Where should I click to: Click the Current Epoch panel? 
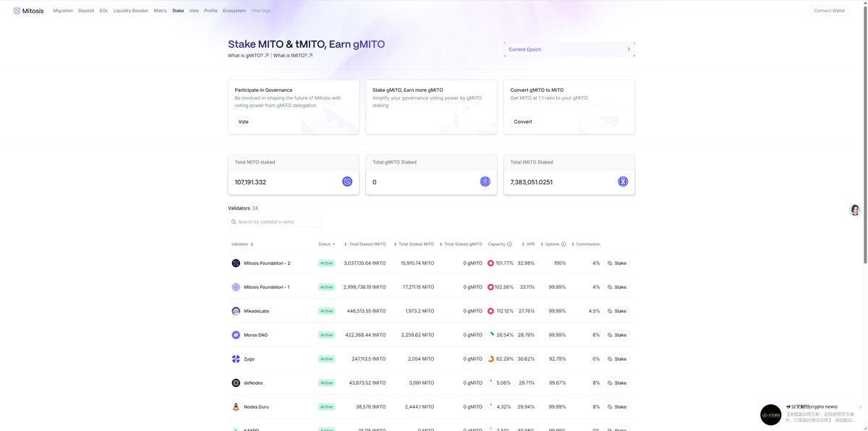pos(569,49)
